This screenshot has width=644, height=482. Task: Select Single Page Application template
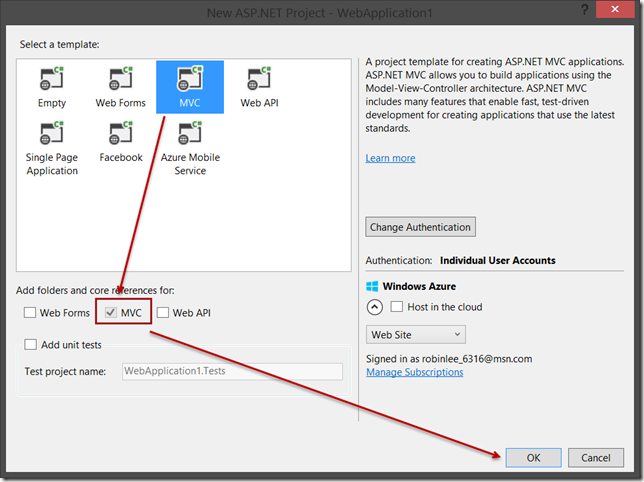coord(52,149)
